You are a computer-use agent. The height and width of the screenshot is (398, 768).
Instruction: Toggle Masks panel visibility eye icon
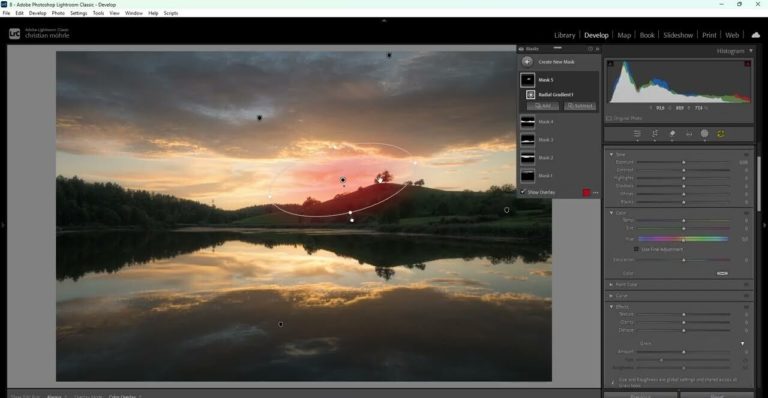[x=521, y=49]
